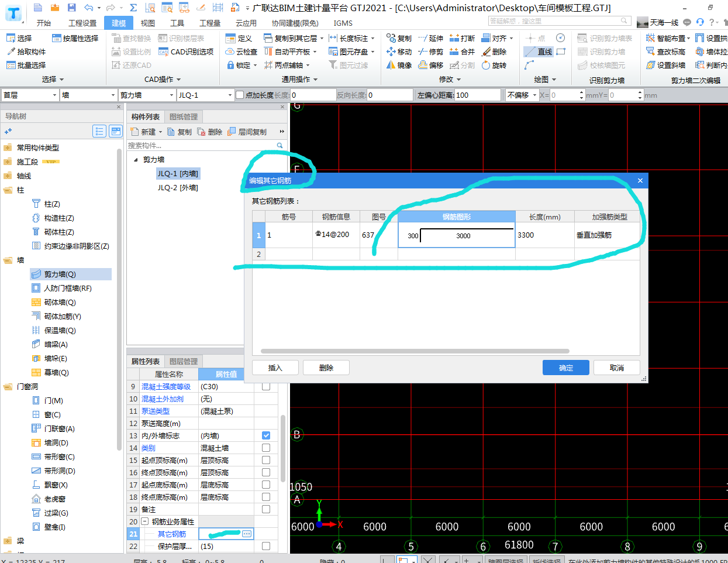This screenshot has height=563, width=728.
Task: Toggle checkbox for 类别 row
Action: click(266, 448)
